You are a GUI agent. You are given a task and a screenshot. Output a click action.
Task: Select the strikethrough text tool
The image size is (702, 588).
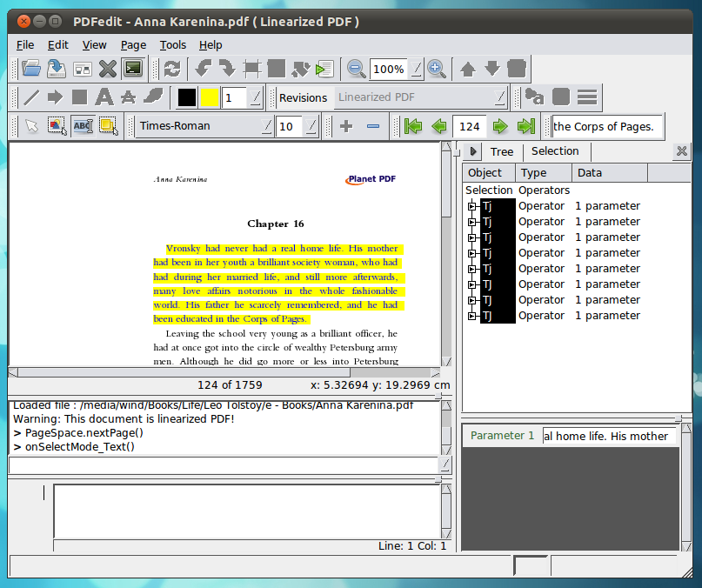pyautogui.click(x=129, y=97)
